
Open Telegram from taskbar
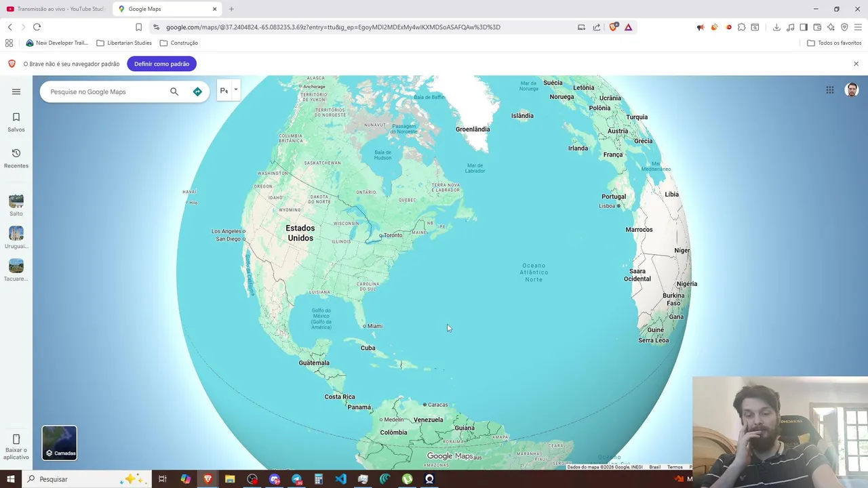click(x=296, y=479)
